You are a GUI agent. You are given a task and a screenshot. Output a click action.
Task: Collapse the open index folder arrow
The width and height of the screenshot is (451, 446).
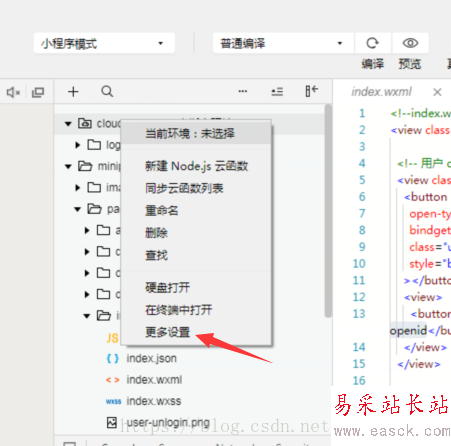(87, 316)
